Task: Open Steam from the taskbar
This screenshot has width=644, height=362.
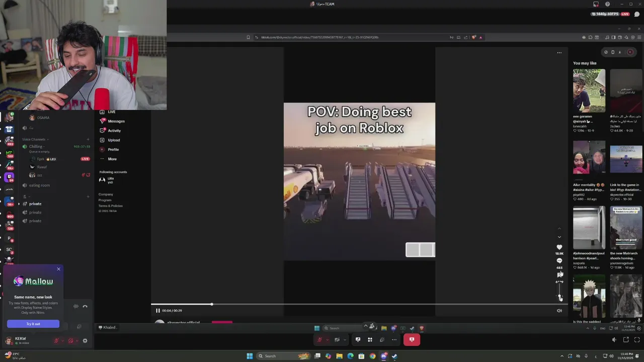Action: (394, 356)
